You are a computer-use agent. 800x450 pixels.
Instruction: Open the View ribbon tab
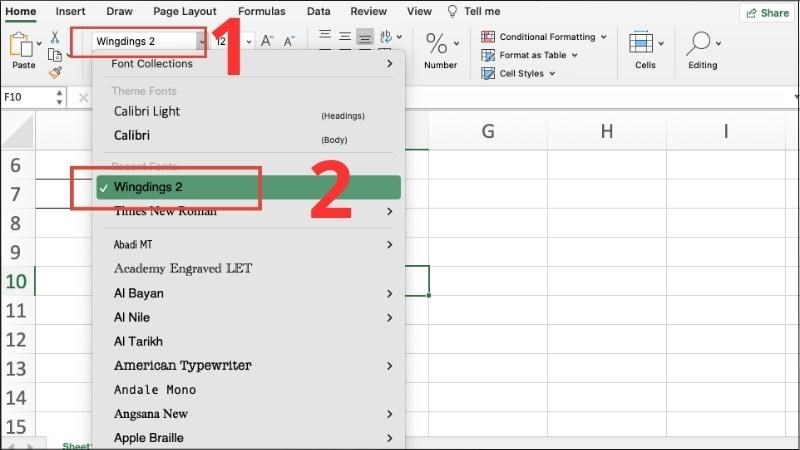[419, 11]
